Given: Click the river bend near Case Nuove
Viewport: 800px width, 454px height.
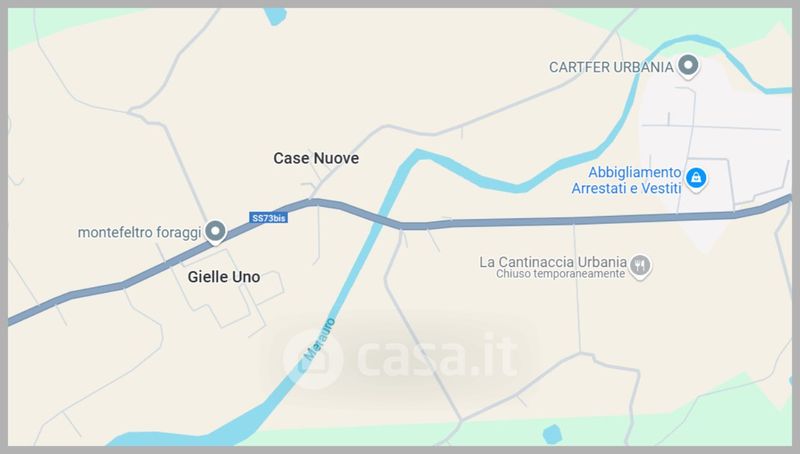Looking at the screenshot, I should (x=418, y=155).
